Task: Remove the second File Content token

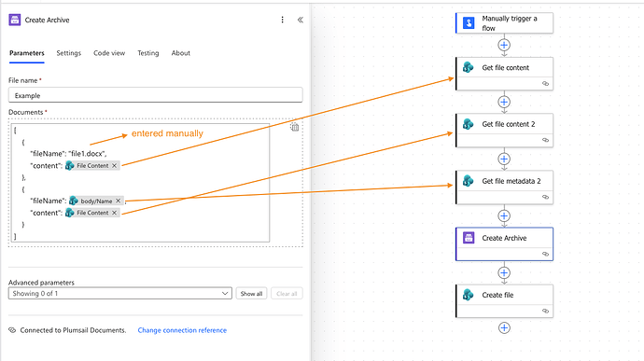Action: (x=114, y=213)
